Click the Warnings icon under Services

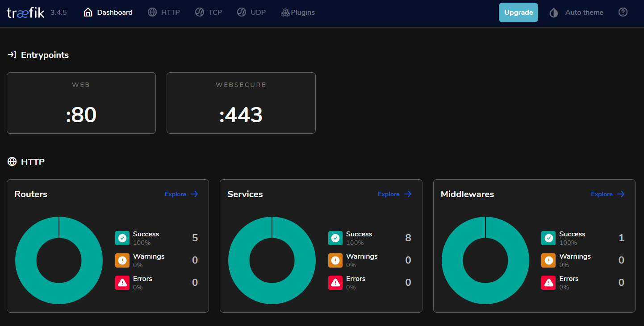coord(335,260)
